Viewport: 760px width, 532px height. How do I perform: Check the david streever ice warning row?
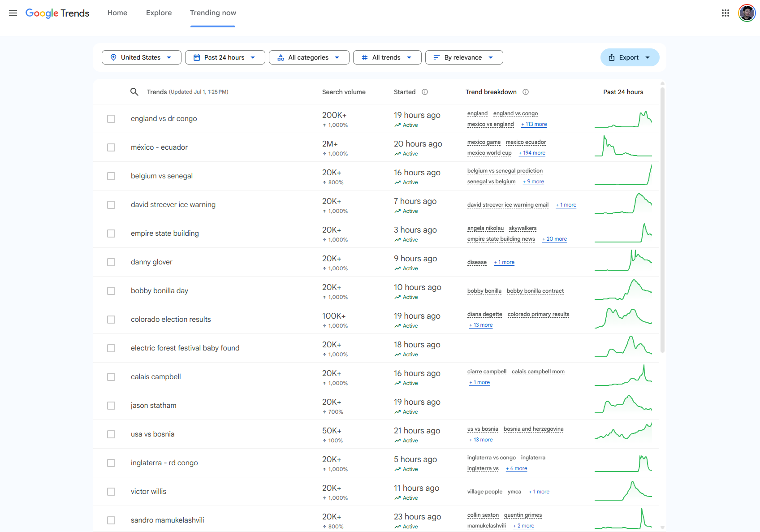coord(111,205)
